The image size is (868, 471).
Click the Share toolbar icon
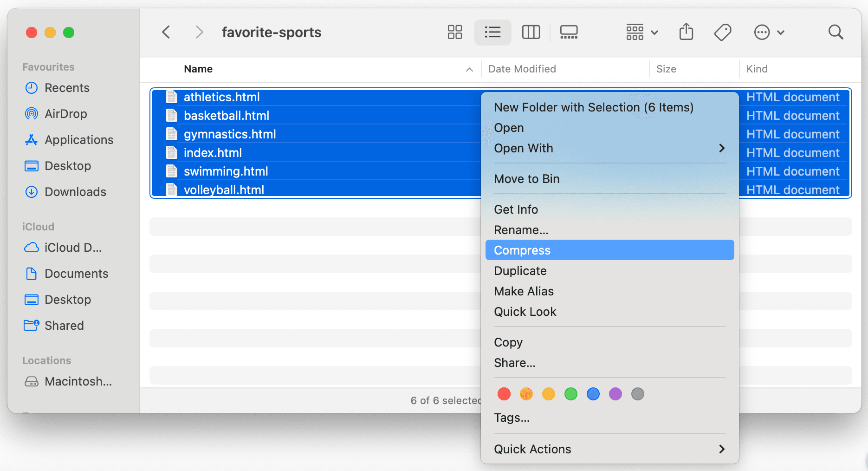tap(686, 32)
